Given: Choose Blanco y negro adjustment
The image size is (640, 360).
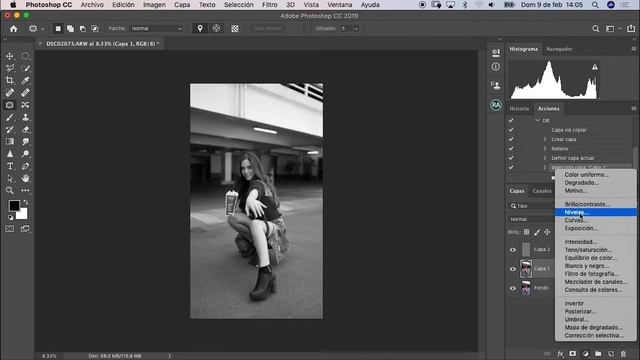Looking at the screenshot, I should (596, 266).
